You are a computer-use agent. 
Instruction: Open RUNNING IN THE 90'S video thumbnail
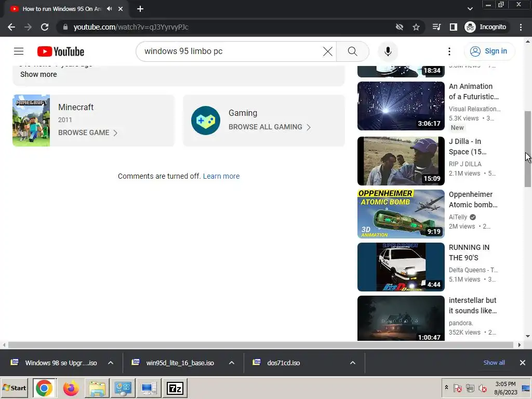point(401,267)
